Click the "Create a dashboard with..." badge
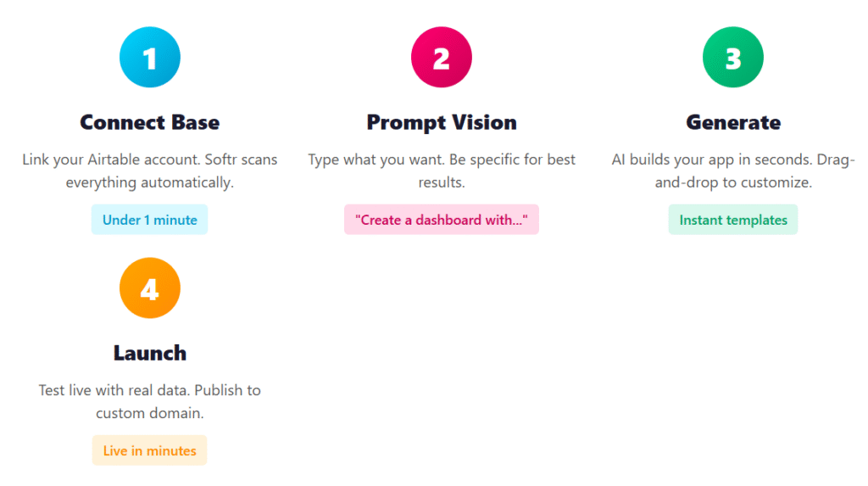Screen dimensions: 868x486 (442, 220)
